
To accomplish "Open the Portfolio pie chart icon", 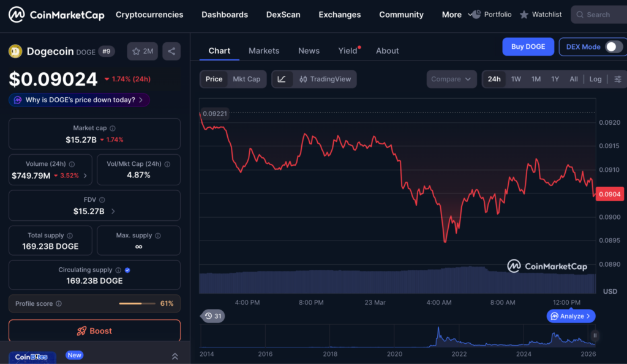I will 475,15.
